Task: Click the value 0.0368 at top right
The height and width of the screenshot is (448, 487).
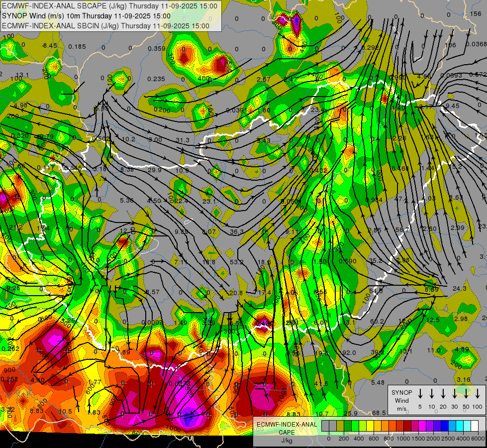Action: click(x=477, y=44)
